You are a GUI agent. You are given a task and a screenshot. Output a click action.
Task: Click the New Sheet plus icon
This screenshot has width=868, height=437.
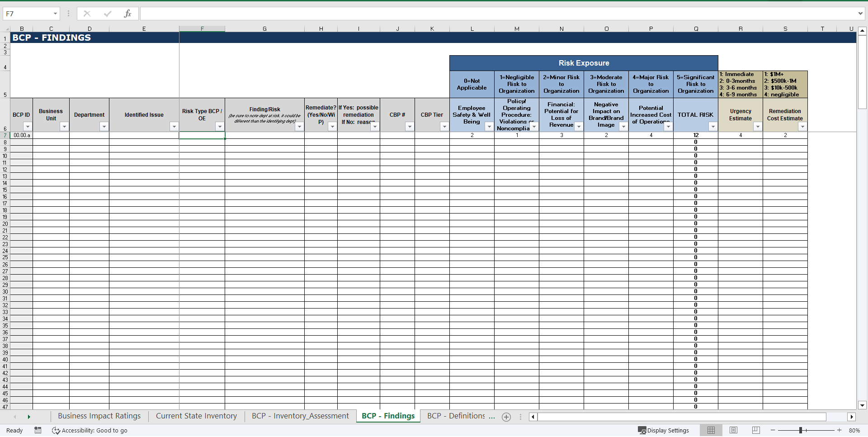pyautogui.click(x=506, y=417)
